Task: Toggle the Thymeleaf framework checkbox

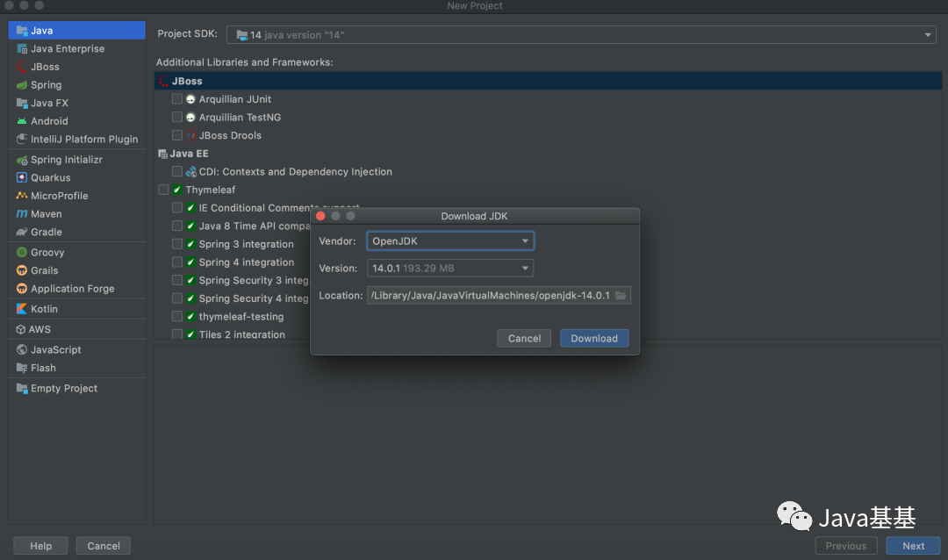Action: point(164,190)
